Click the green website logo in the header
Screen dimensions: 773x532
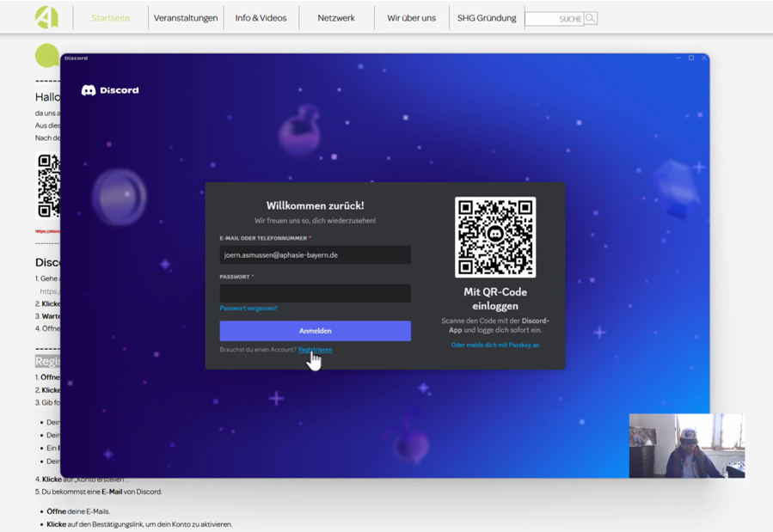click(x=46, y=17)
